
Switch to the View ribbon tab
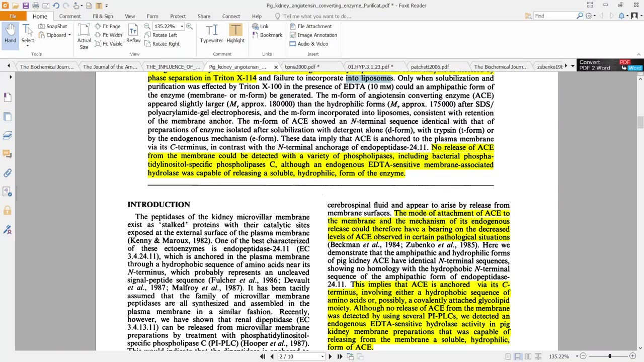coord(130,16)
